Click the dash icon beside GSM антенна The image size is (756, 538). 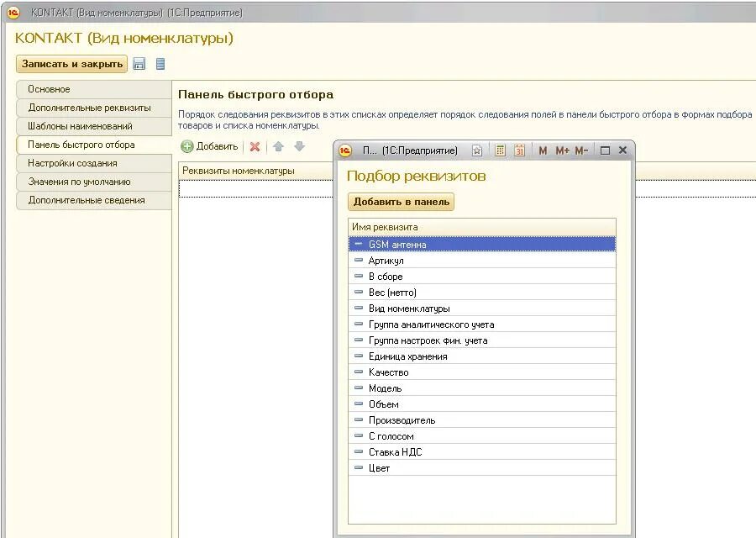[358, 244]
